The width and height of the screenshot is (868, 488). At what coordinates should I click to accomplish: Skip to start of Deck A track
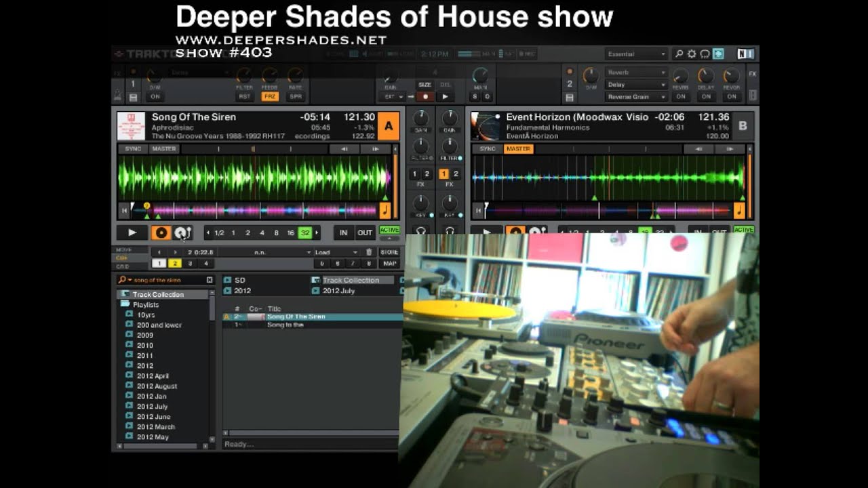click(x=124, y=211)
